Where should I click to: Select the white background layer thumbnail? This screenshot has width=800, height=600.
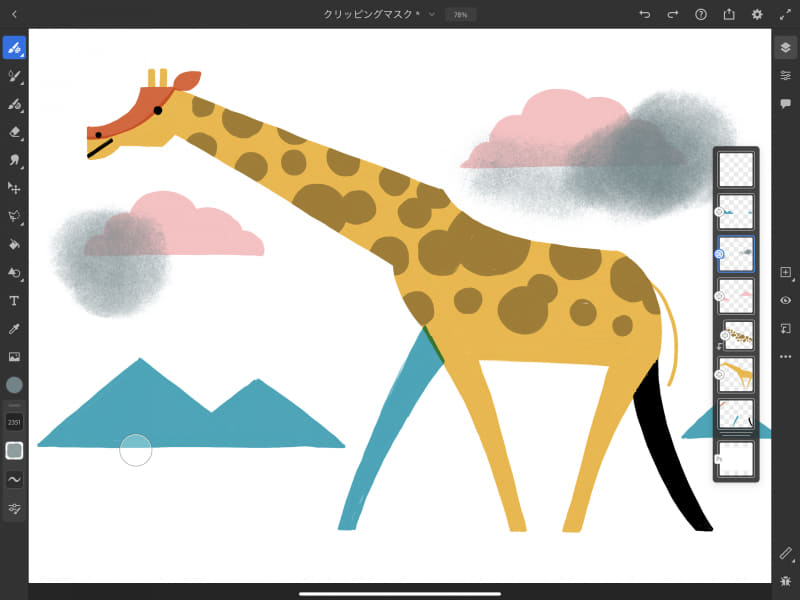736,459
